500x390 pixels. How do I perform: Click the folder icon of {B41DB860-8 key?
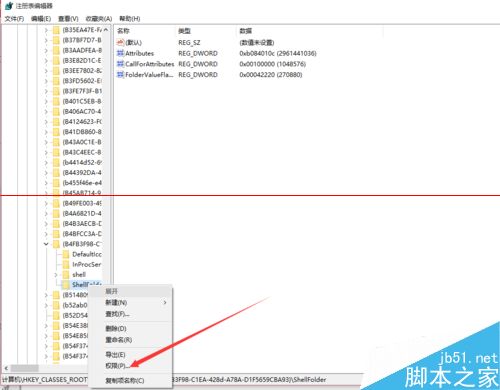(x=56, y=132)
